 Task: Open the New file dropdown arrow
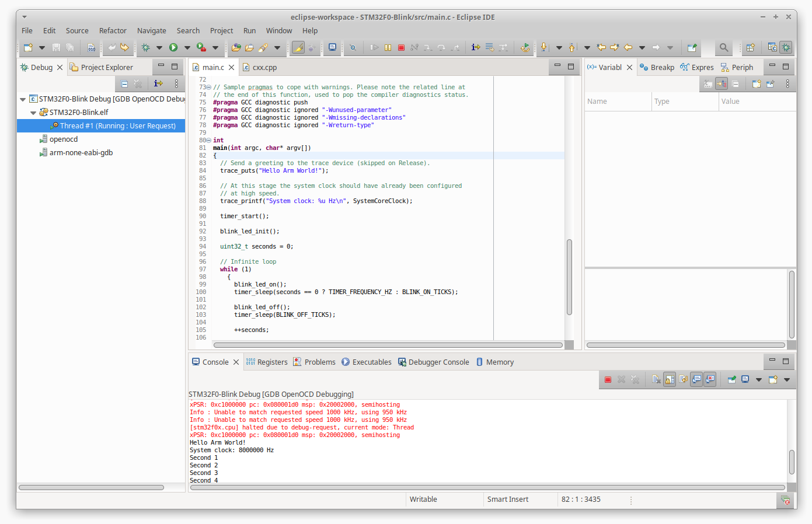pyautogui.click(x=41, y=47)
